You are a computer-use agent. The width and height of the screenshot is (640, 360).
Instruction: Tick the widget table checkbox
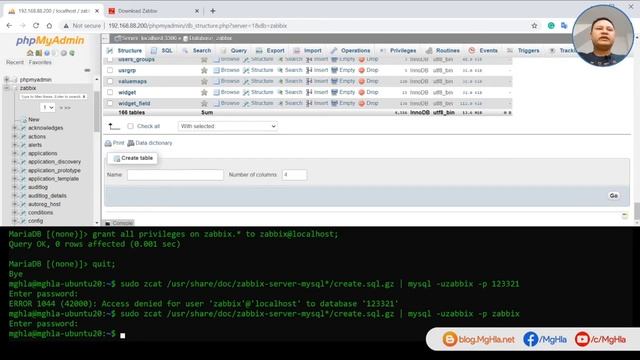110,92
